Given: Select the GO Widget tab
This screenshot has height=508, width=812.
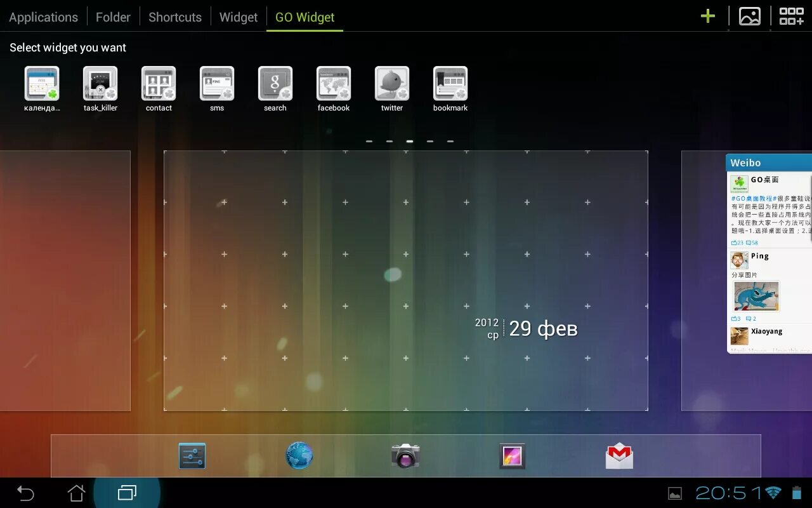Looking at the screenshot, I should click(x=304, y=17).
